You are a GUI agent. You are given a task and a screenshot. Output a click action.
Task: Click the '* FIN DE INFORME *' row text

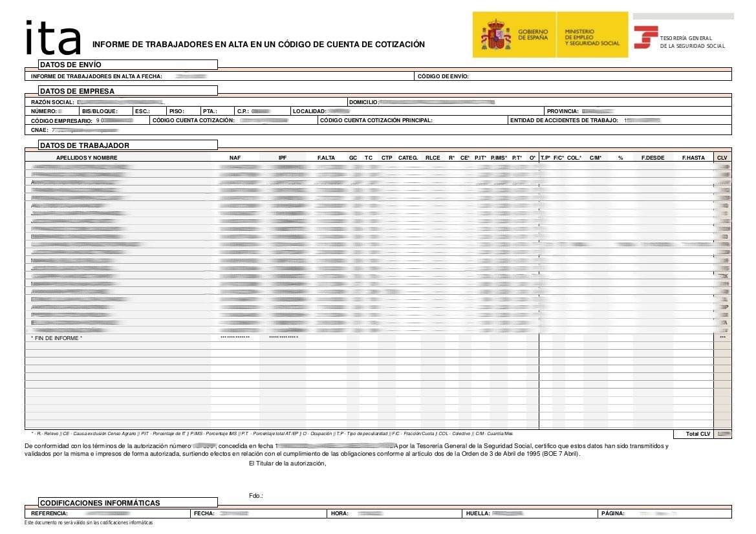pyautogui.click(x=57, y=338)
